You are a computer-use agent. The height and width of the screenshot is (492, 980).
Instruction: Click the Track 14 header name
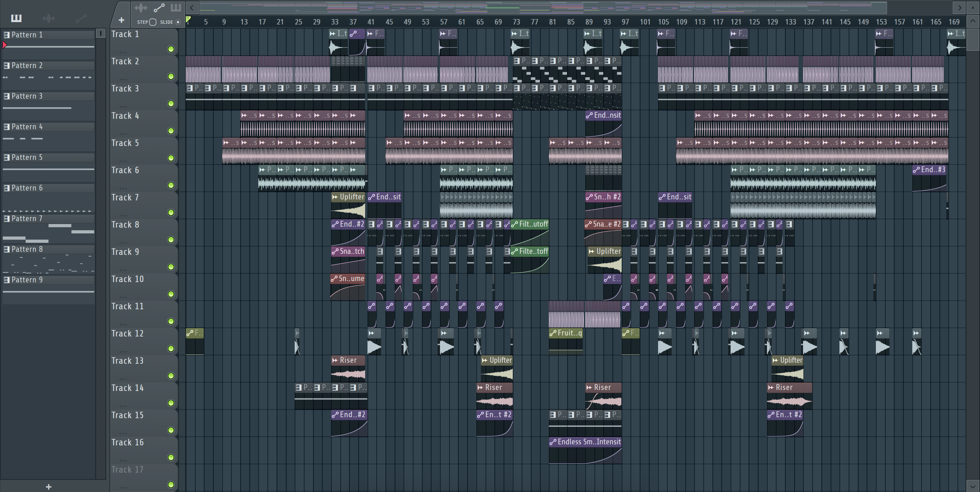coord(128,388)
